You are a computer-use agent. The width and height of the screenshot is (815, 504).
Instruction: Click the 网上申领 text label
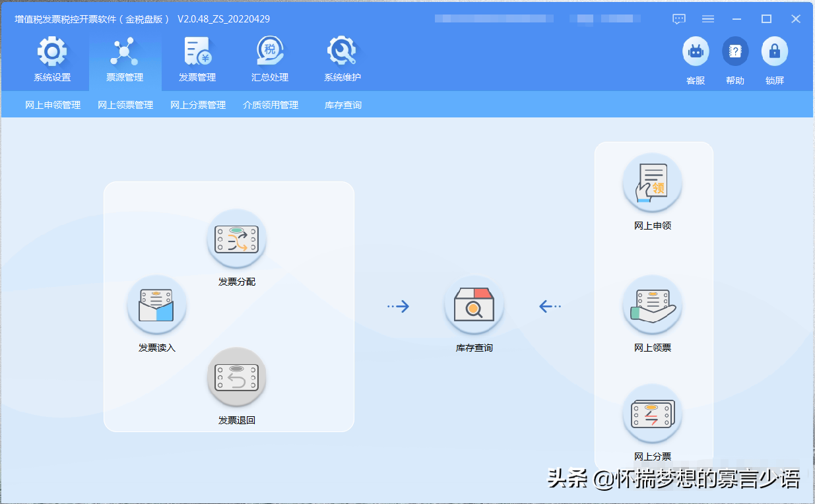click(x=653, y=226)
